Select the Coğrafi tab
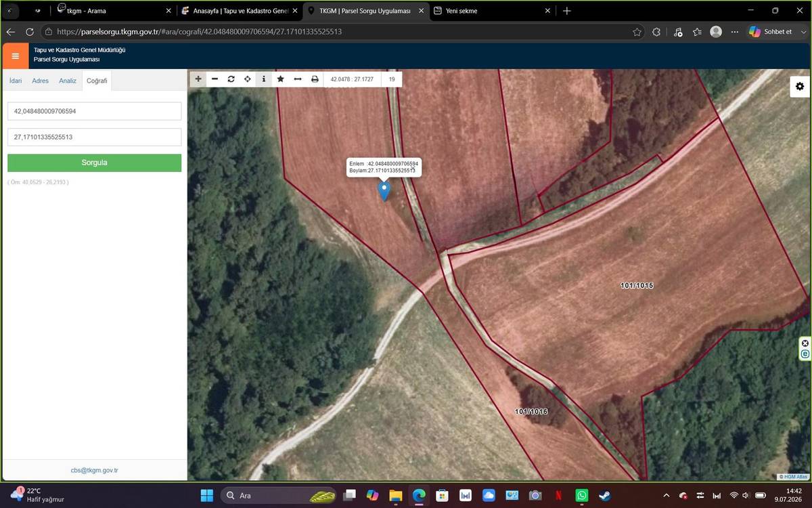This screenshot has width=812, height=508. 97,81
